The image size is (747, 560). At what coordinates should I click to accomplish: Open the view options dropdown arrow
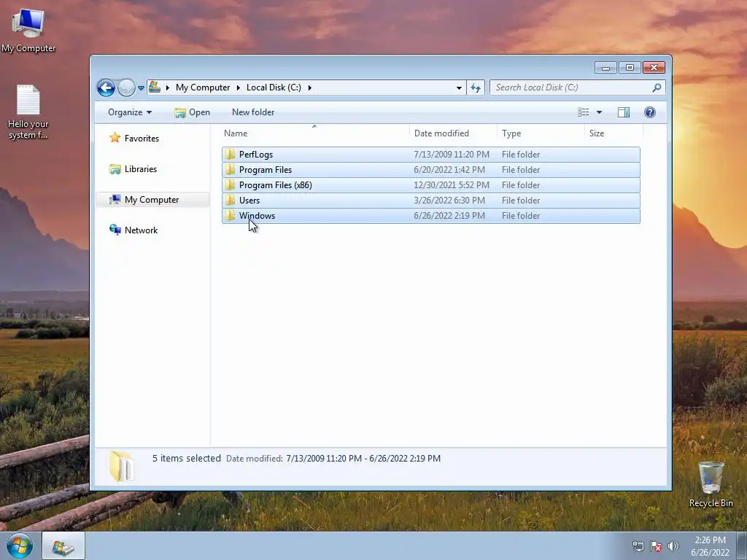(600, 112)
